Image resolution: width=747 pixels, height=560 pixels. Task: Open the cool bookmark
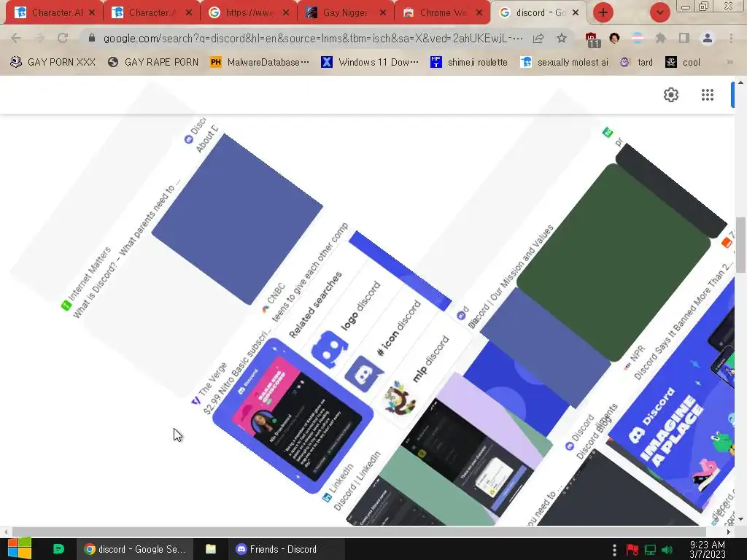pyautogui.click(x=683, y=62)
